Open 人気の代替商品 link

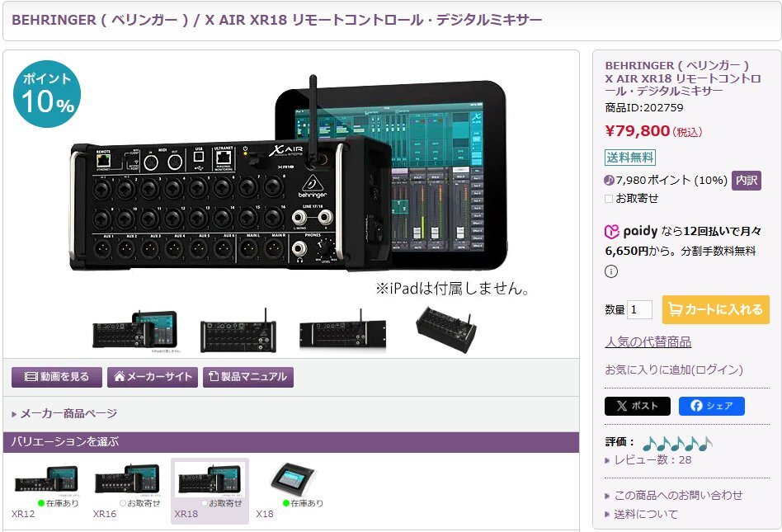tap(648, 342)
